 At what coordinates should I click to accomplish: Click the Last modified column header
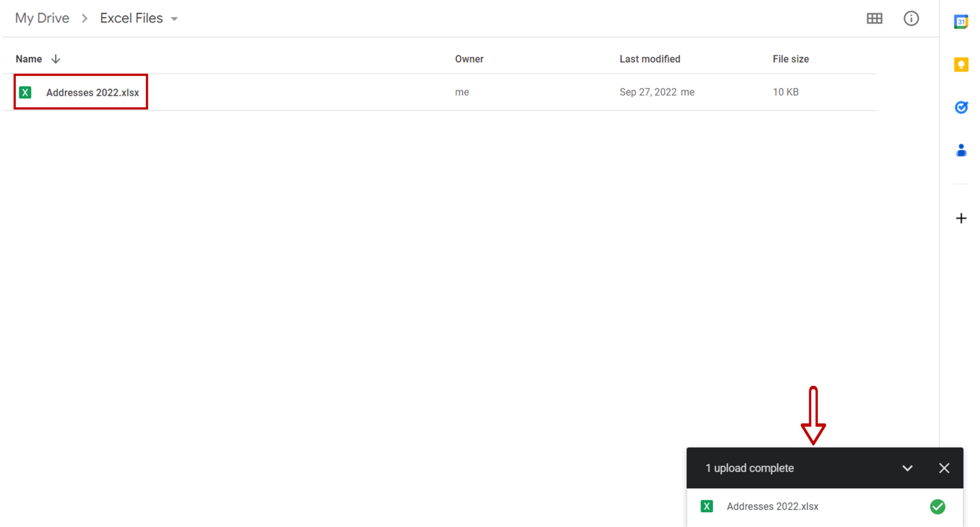click(649, 59)
